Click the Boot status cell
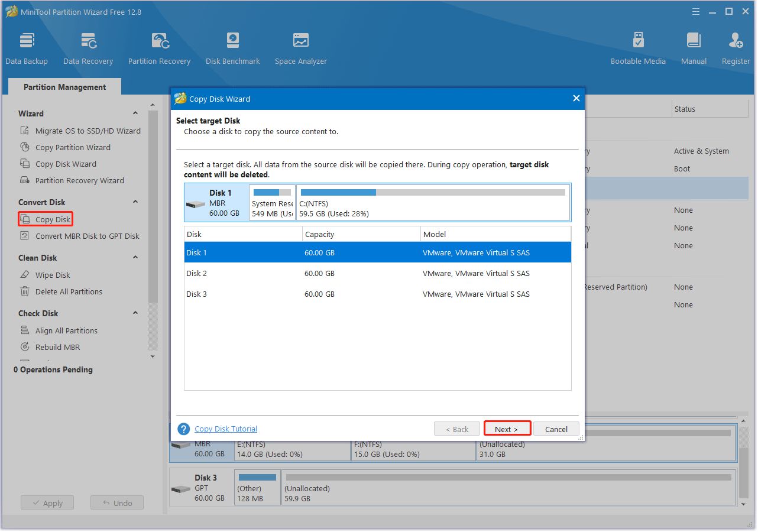Viewport: 758px width, 532px height. [x=682, y=169]
